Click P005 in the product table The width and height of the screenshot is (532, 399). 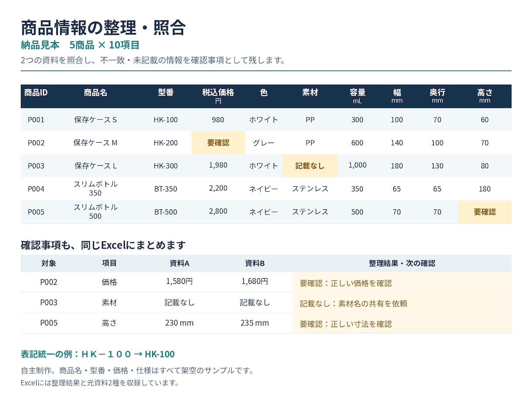(x=36, y=212)
